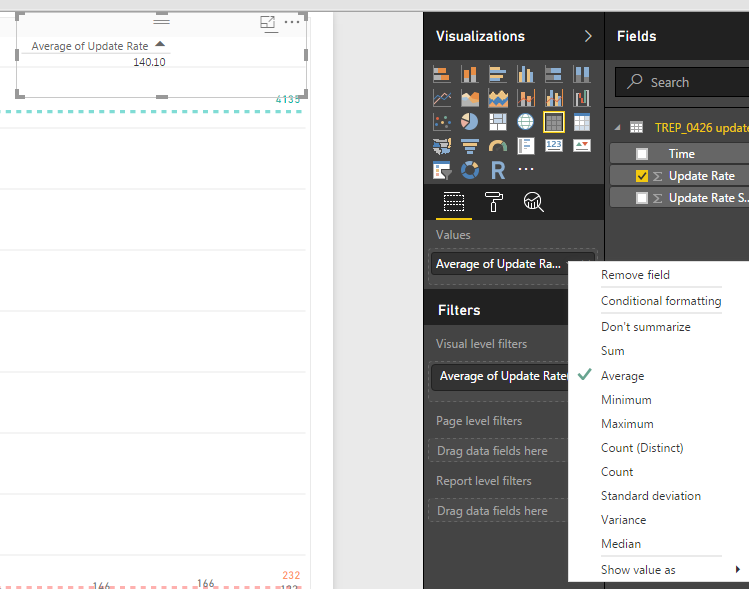This screenshot has width=749, height=589.
Task: Collapse the TREP_0426 table tree
Action: 617,128
